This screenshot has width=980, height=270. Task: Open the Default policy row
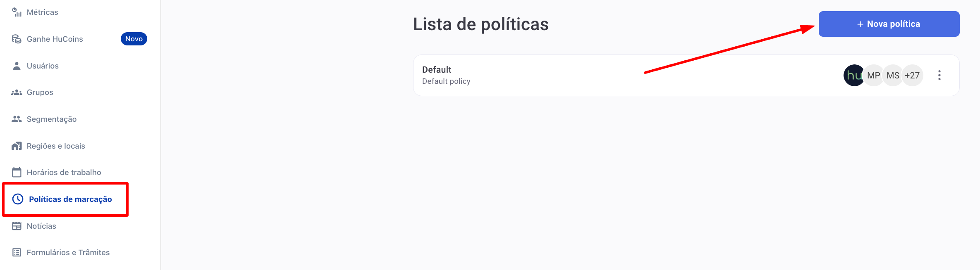pyautogui.click(x=686, y=76)
